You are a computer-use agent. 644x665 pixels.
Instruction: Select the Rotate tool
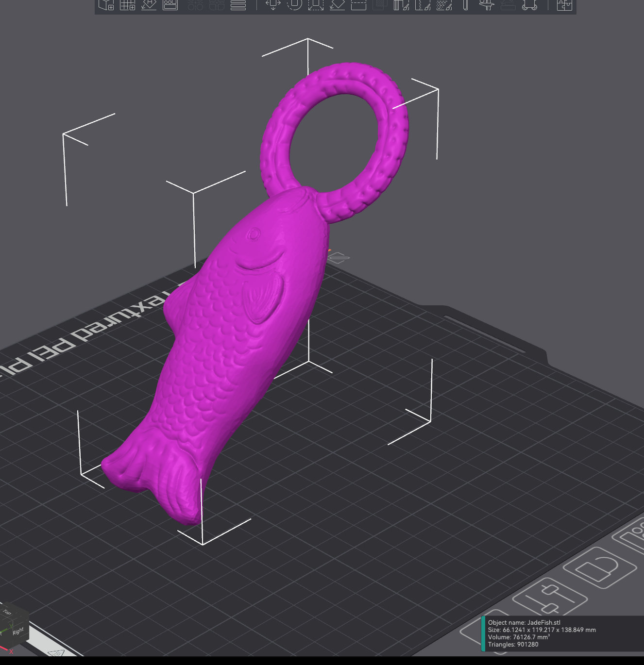click(x=294, y=5)
